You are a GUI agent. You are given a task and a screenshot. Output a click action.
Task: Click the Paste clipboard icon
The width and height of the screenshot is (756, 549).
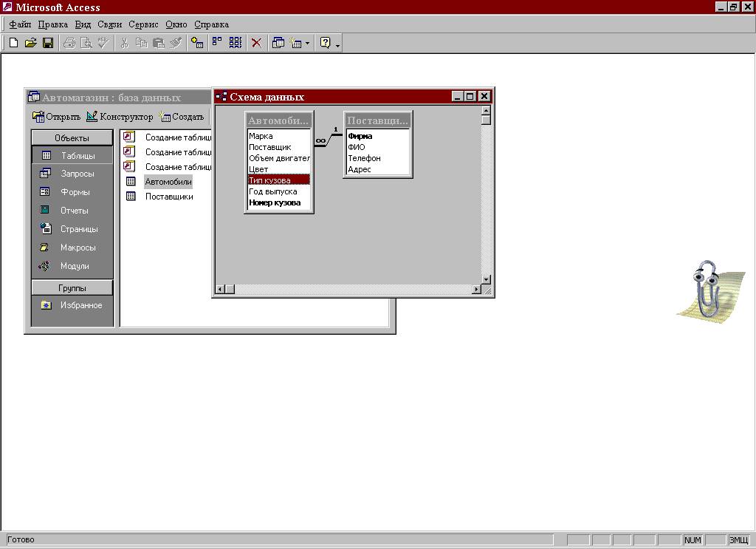(158, 43)
